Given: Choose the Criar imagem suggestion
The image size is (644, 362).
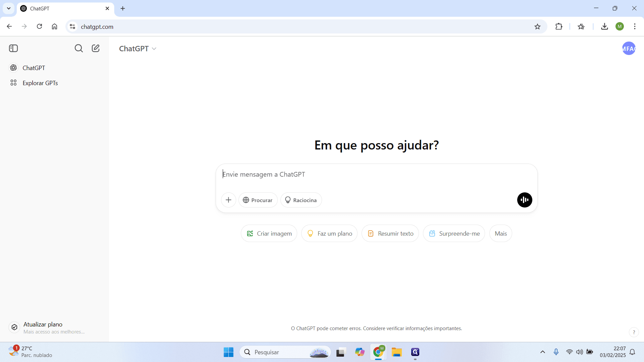Looking at the screenshot, I should click(269, 234).
